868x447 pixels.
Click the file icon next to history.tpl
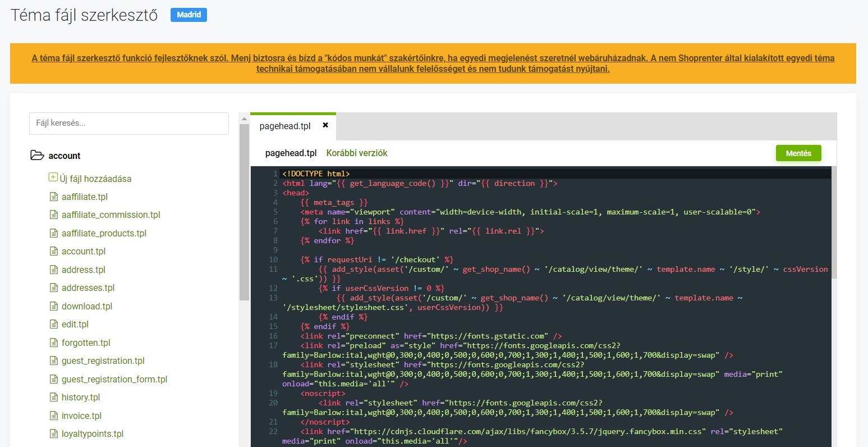click(54, 397)
